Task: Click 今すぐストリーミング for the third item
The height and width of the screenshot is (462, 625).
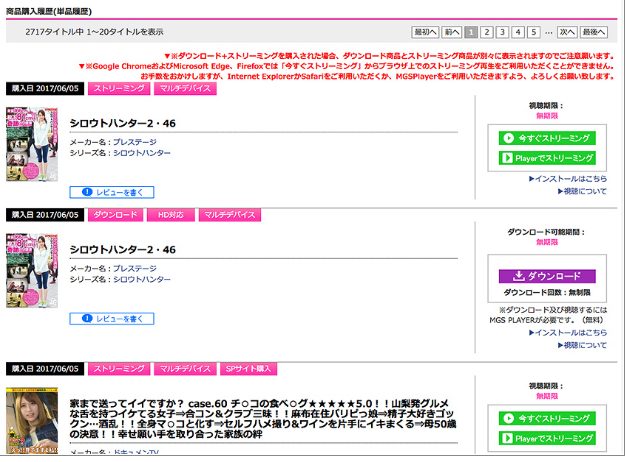Action: pyautogui.click(x=546, y=419)
